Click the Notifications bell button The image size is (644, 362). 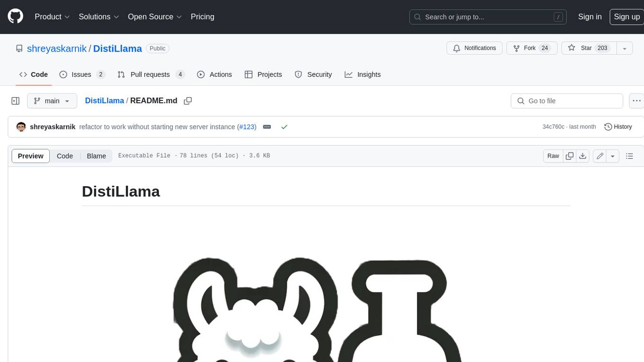(x=474, y=48)
